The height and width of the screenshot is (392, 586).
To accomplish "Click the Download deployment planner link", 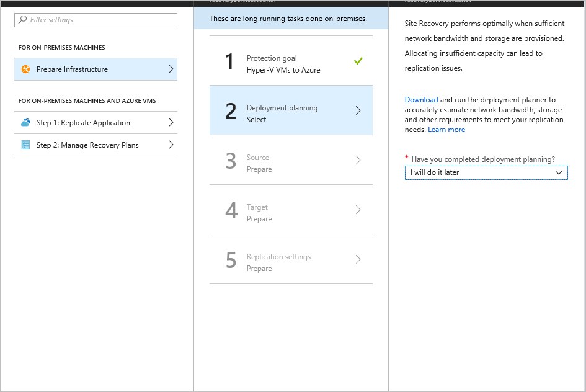I will 421,100.
